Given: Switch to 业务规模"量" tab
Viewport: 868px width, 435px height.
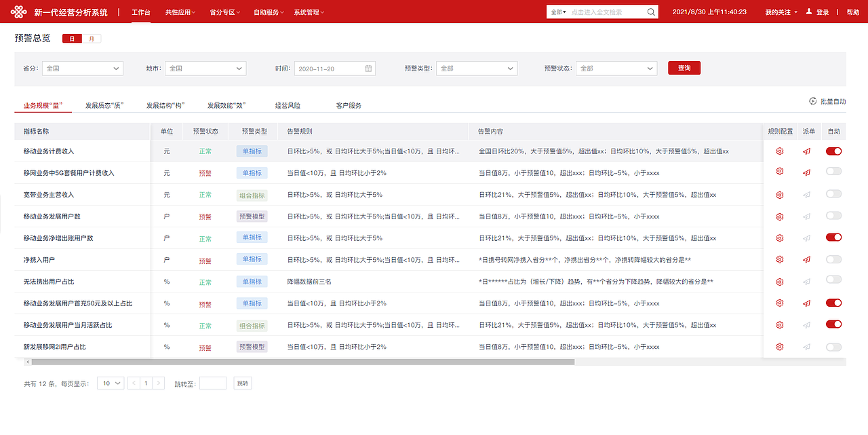Looking at the screenshot, I should [43, 105].
